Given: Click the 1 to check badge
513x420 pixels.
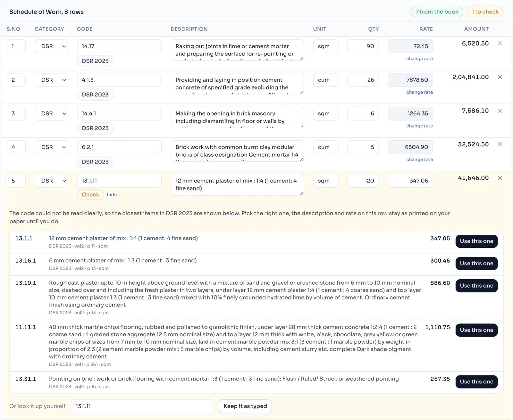Looking at the screenshot, I should point(485,12).
